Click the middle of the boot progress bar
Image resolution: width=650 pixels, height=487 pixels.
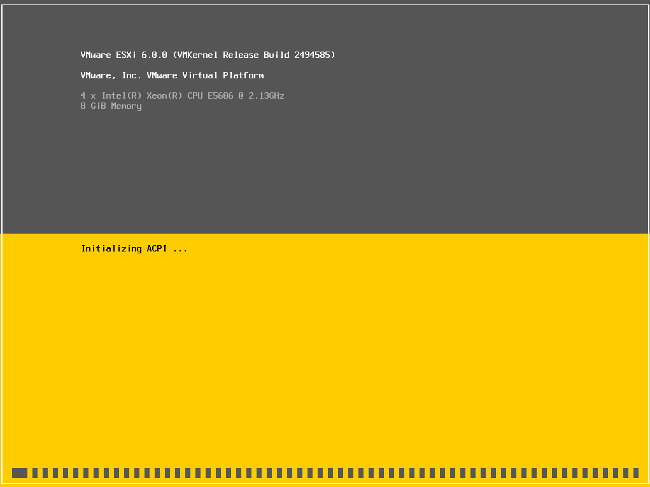(x=325, y=472)
